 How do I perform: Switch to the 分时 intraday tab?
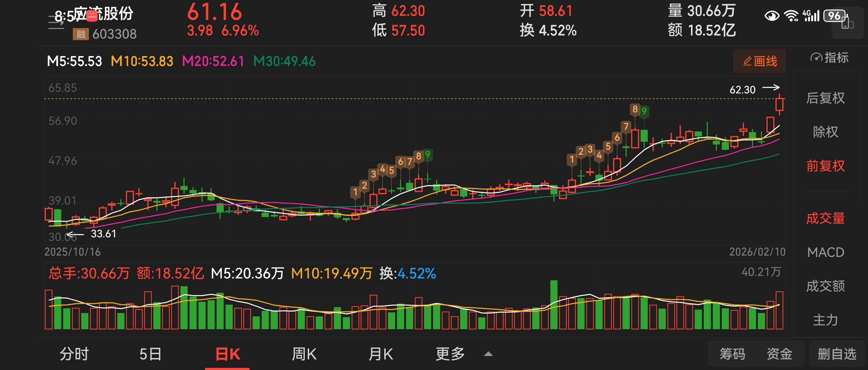(74, 354)
